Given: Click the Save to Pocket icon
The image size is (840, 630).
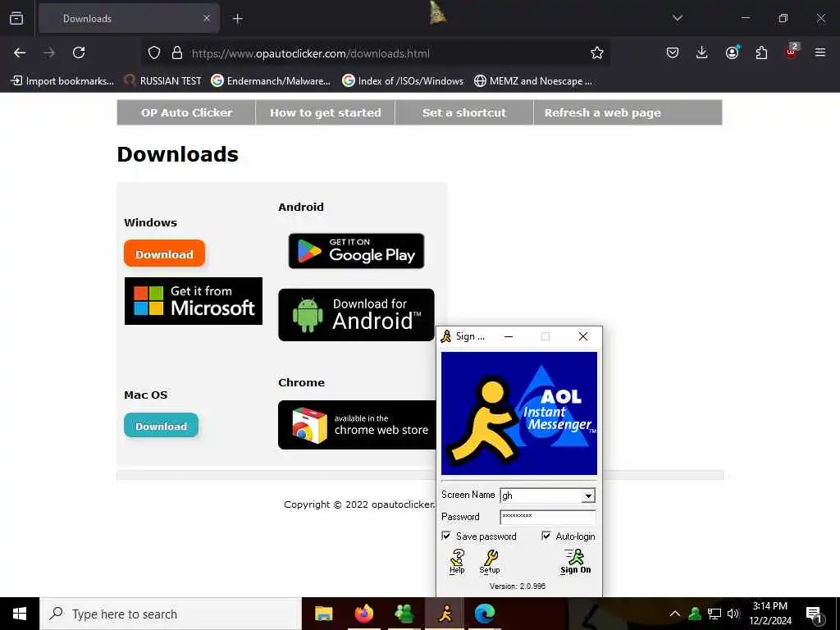Looking at the screenshot, I should (673, 52).
